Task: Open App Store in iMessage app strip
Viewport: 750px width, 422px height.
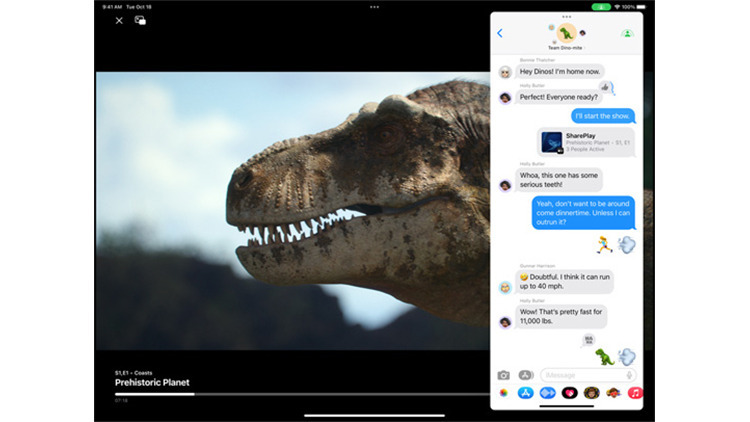Action: pos(525,393)
